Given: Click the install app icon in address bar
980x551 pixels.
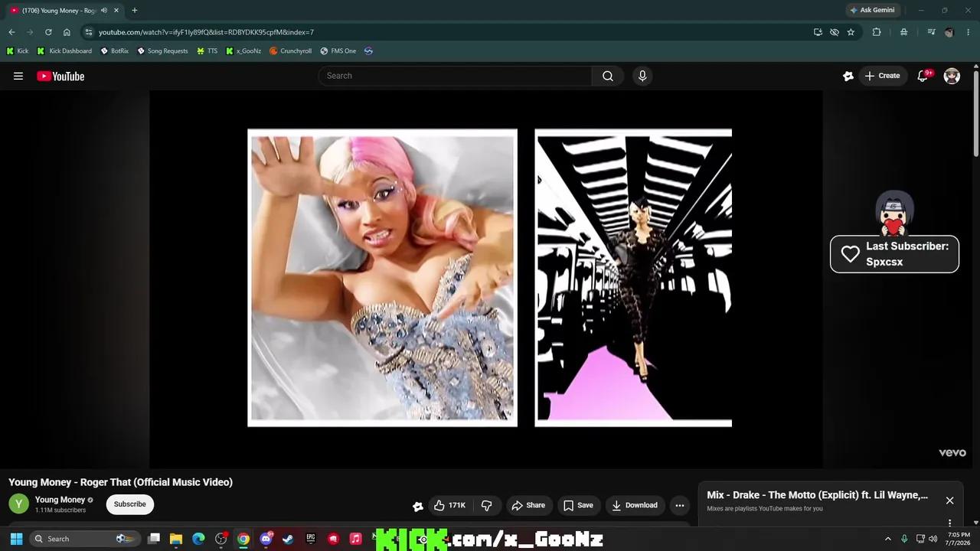Looking at the screenshot, I should (818, 32).
